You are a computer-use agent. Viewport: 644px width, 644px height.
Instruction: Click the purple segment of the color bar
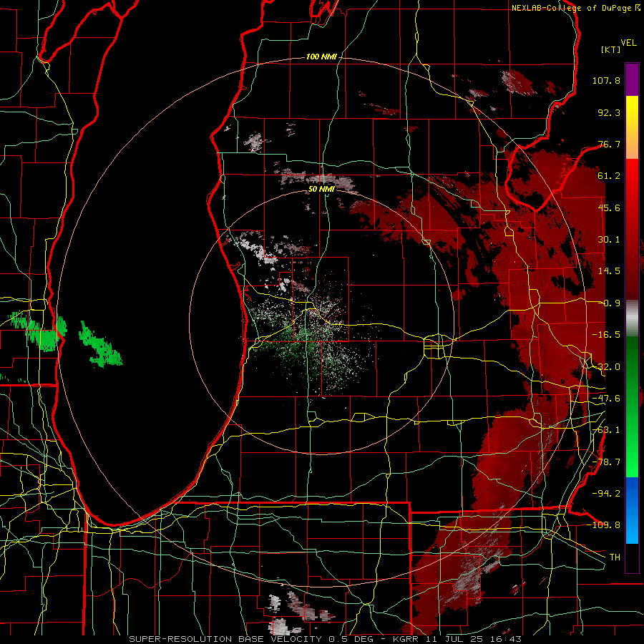tap(632, 79)
